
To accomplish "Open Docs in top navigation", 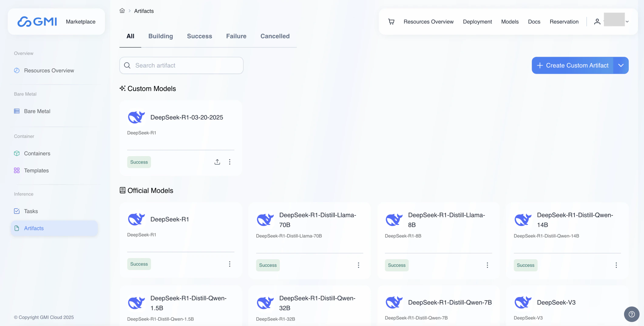I will [534, 22].
